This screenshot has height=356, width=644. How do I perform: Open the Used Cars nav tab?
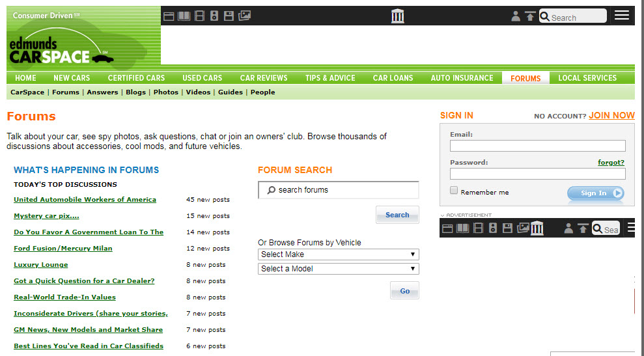pyautogui.click(x=202, y=77)
